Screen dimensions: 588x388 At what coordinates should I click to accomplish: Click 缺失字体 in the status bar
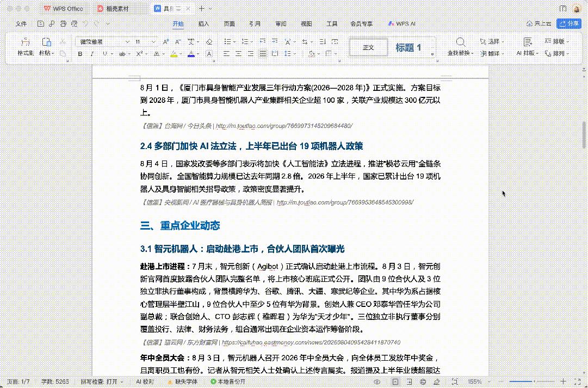coord(183,381)
